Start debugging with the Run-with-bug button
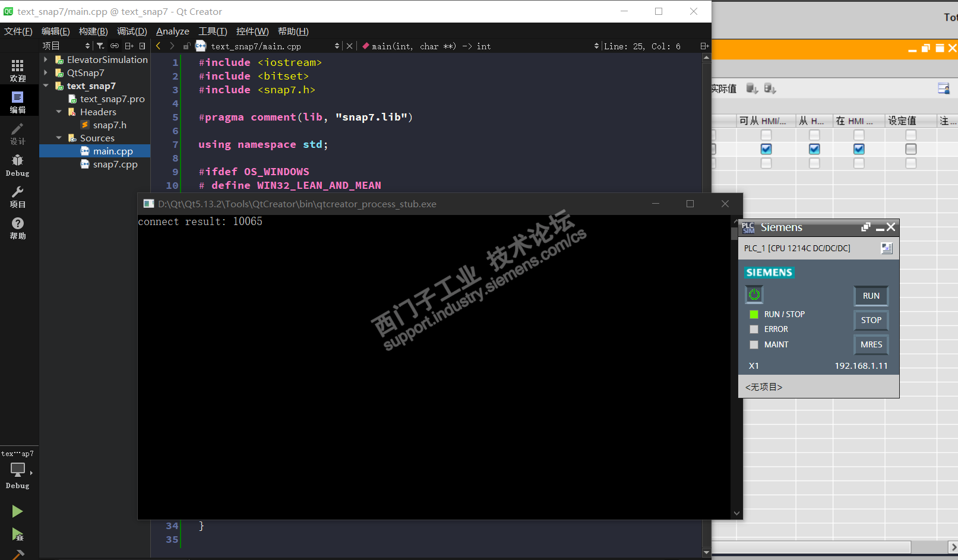Screen dimensions: 958x560 (x=18, y=534)
